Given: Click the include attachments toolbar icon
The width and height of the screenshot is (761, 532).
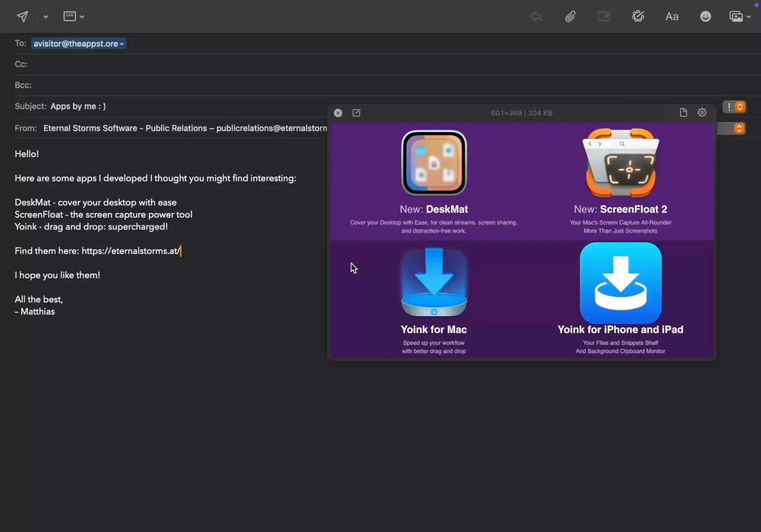Looking at the screenshot, I should coord(604,16).
